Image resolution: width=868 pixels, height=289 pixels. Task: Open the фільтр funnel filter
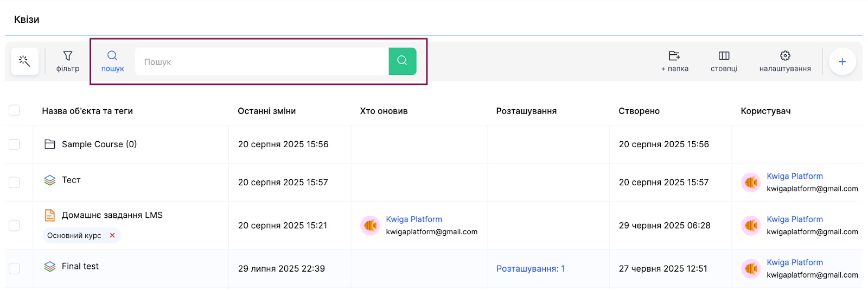pyautogui.click(x=68, y=61)
